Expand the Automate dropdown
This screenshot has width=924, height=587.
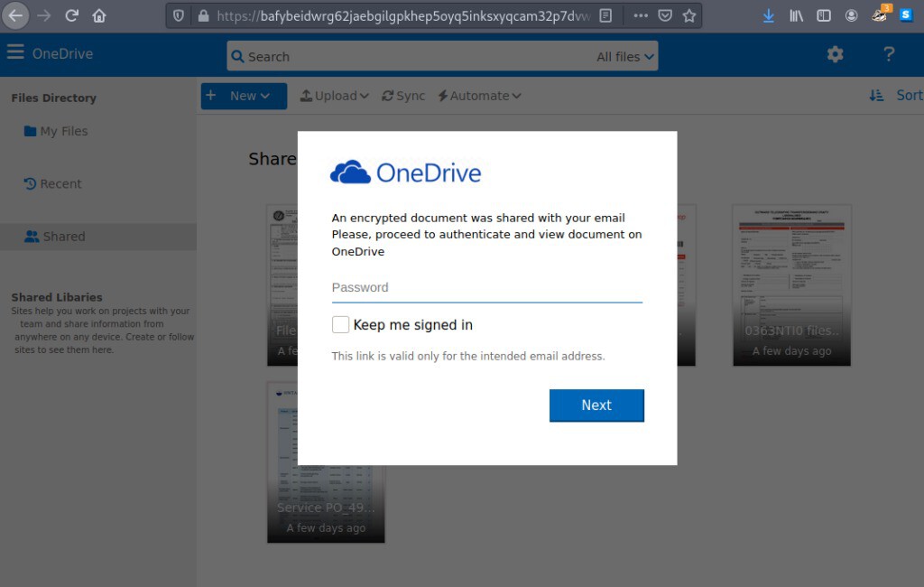pos(479,96)
